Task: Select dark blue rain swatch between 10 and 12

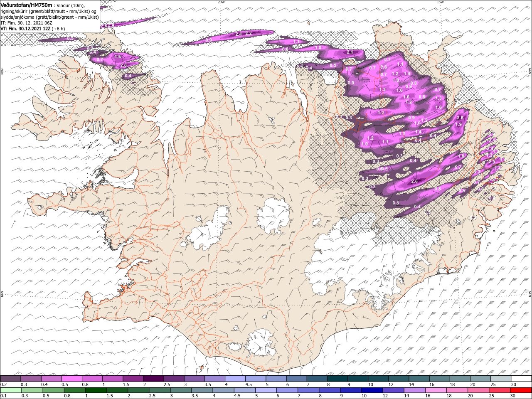Action: pos(372,390)
